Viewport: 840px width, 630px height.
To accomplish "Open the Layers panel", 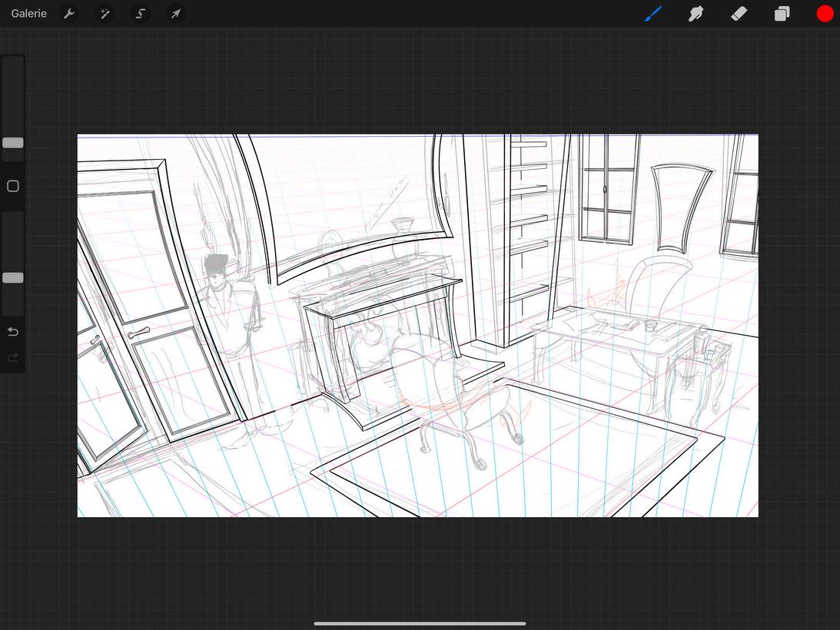I will 782,13.
